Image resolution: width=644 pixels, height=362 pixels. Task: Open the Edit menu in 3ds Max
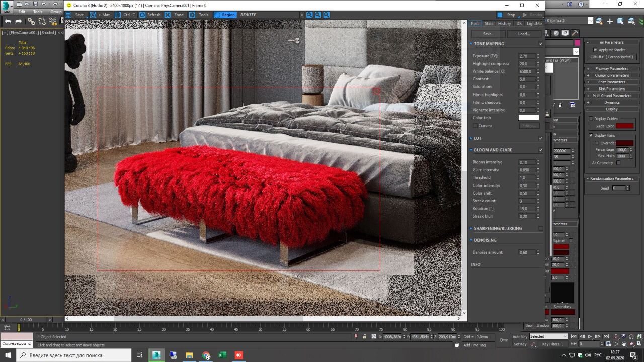click(x=22, y=12)
